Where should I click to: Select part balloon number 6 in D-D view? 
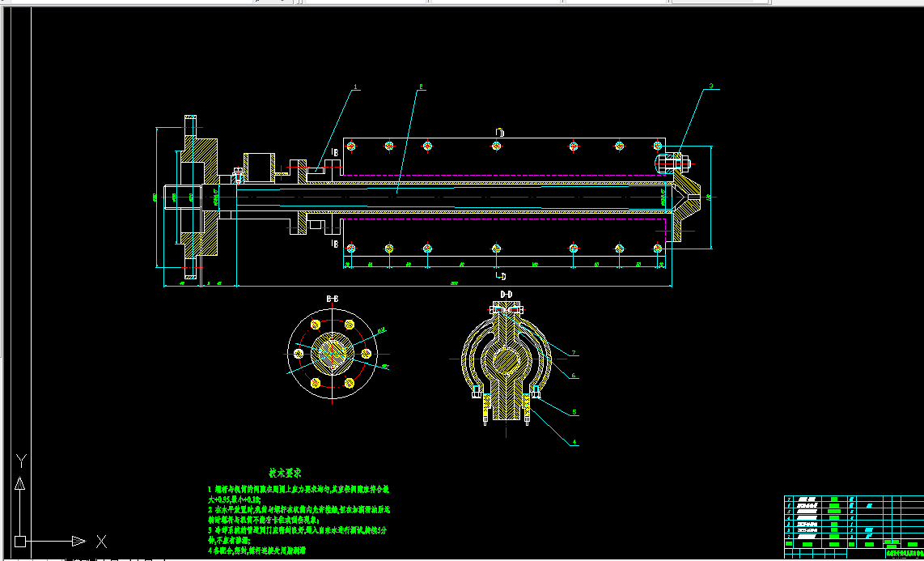pyautogui.click(x=574, y=376)
